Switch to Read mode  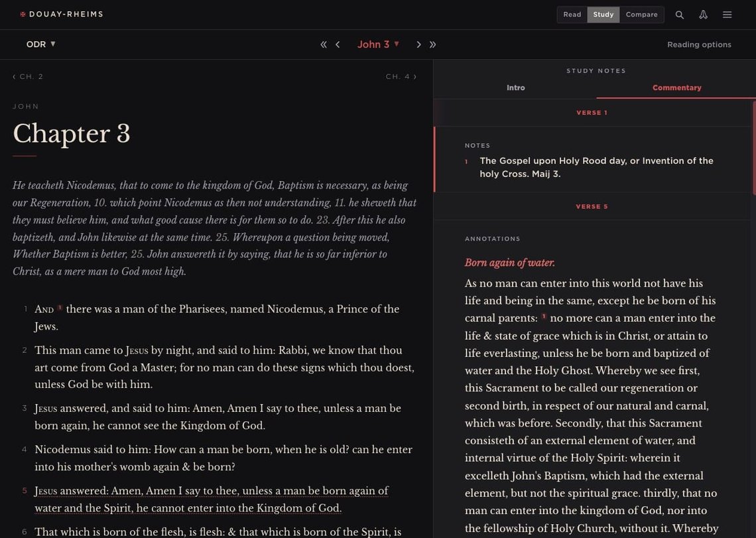point(572,15)
